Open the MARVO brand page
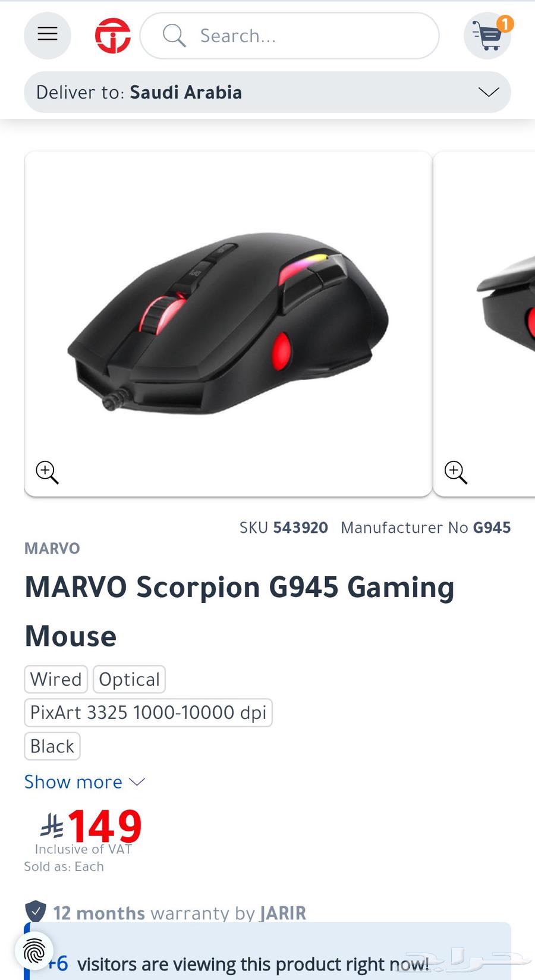Image resolution: width=535 pixels, height=980 pixels. [x=52, y=548]
